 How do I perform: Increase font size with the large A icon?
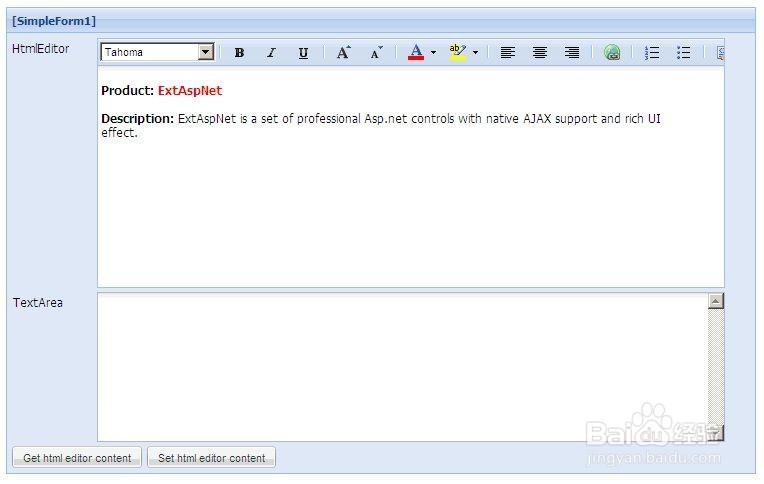[x=344, y=53]
